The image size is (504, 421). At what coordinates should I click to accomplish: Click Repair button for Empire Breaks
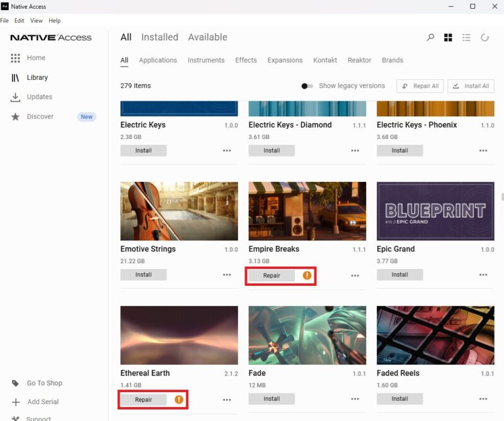(272, 276)
